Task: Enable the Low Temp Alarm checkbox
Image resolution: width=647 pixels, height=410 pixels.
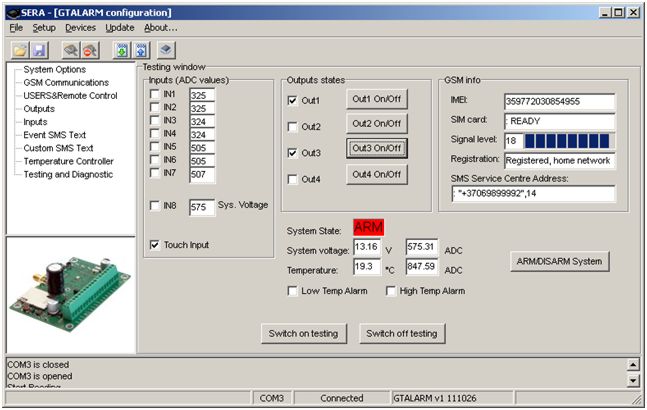Action: click(293, 291)
